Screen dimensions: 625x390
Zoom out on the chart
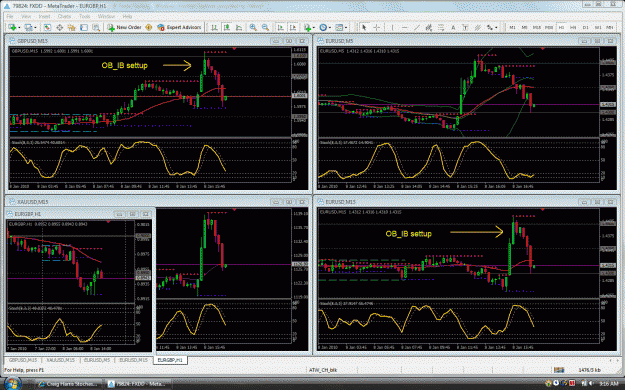click(x=265, y=28)
